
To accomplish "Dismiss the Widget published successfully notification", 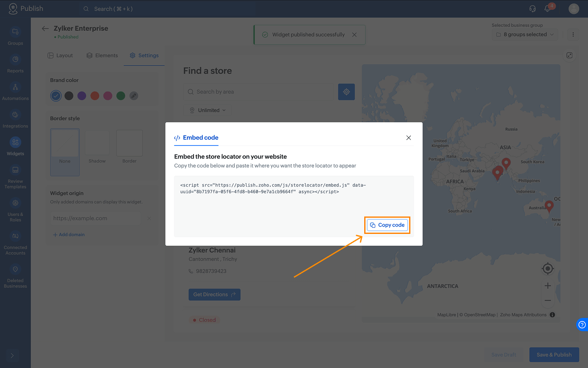I will click(354, 35).
